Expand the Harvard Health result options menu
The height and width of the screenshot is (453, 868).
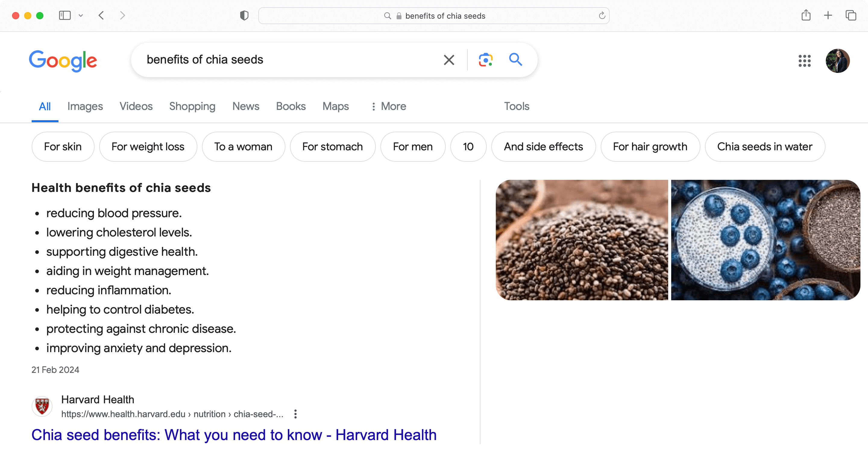295,414
